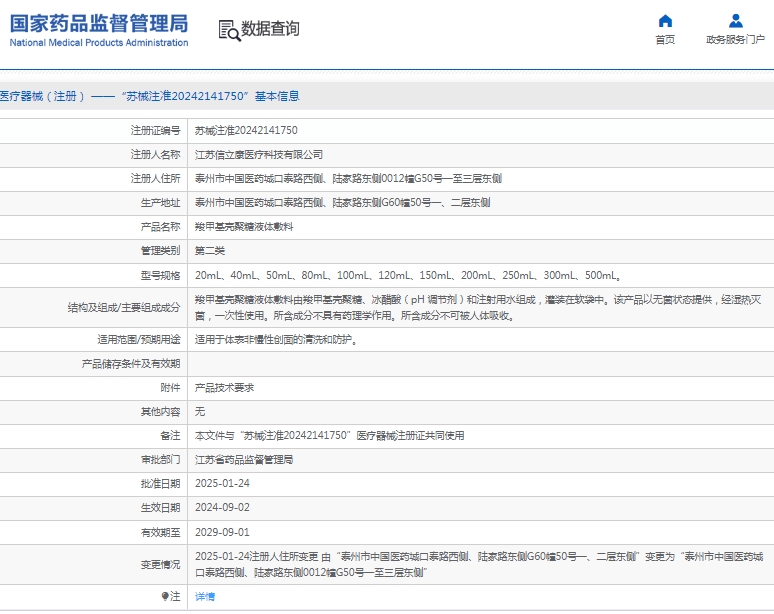
Task: Click the home page house icon
Action: pos(665,21)
